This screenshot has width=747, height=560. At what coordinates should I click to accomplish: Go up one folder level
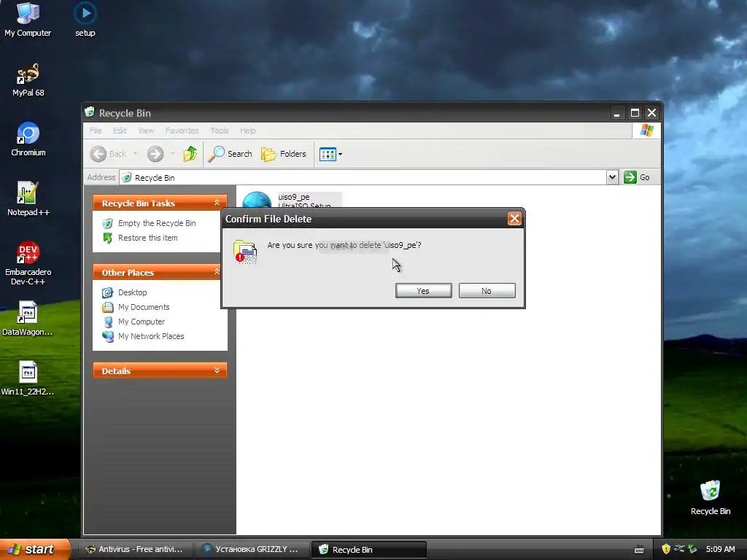pos(190,154)
